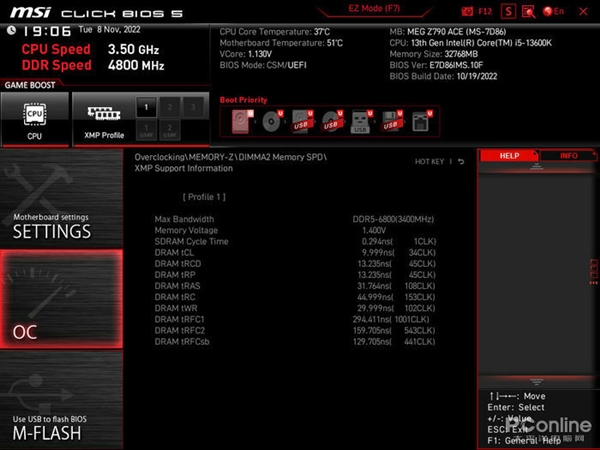The width and height of the screenshot is (600, 450).
Task: Click the help panel's top scroll handle
Action: [536, 166]
